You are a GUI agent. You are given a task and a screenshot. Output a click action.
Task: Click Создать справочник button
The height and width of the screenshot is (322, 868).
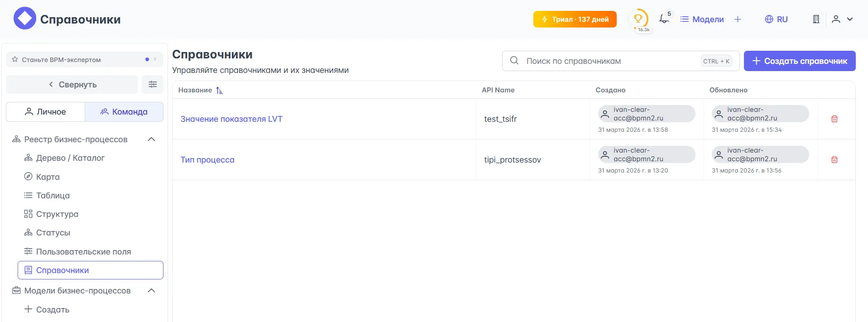tap(799, 61)
